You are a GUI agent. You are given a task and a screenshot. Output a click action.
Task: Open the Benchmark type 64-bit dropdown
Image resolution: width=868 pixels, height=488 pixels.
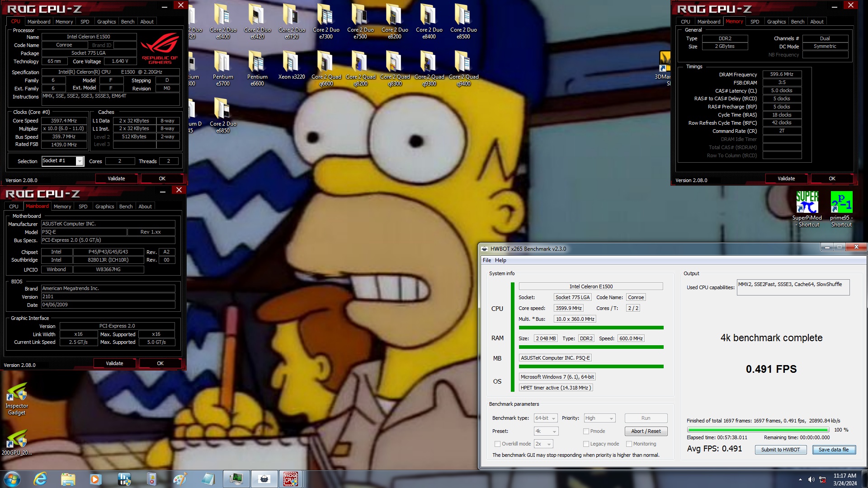tap(546, 418)
